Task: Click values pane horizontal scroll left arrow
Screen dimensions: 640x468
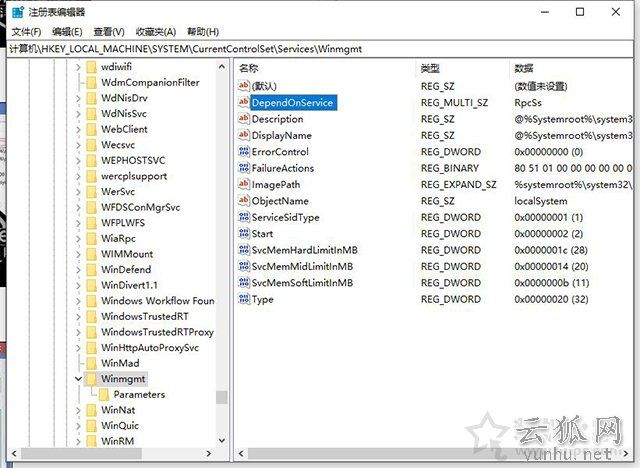Action: [241, 453]
